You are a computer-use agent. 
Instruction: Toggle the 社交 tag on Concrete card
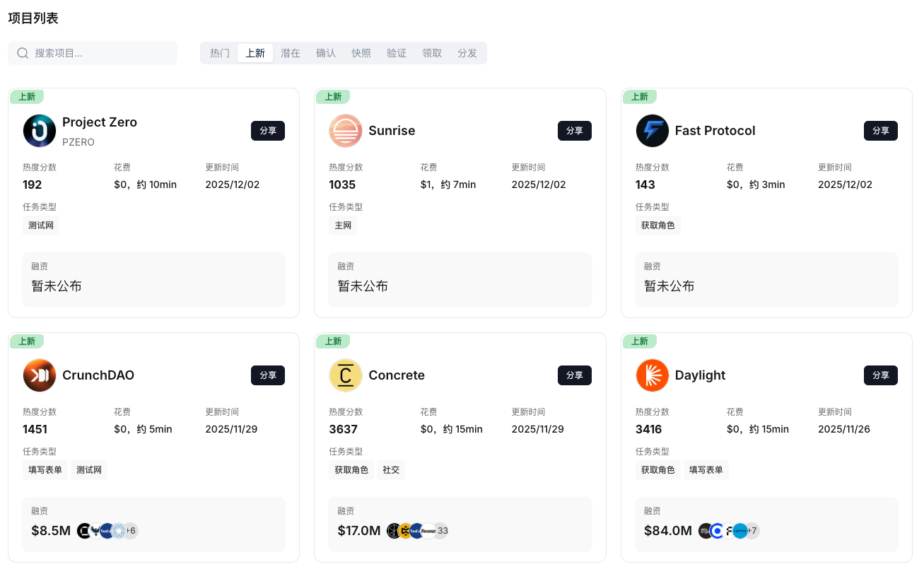coord(391,469)
